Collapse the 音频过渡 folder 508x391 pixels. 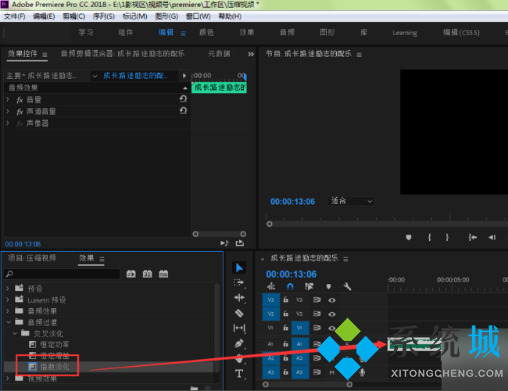point(8,322)
